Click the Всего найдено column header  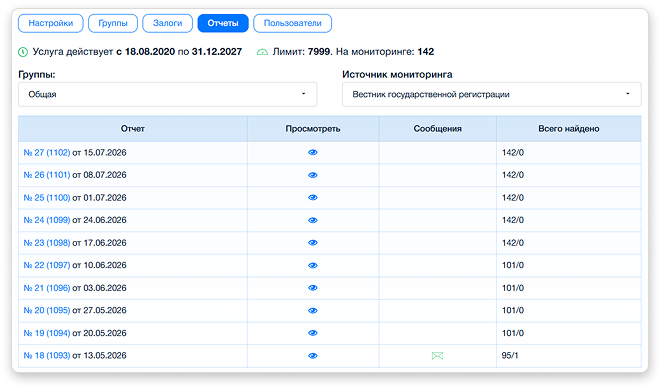click(569, 129)
